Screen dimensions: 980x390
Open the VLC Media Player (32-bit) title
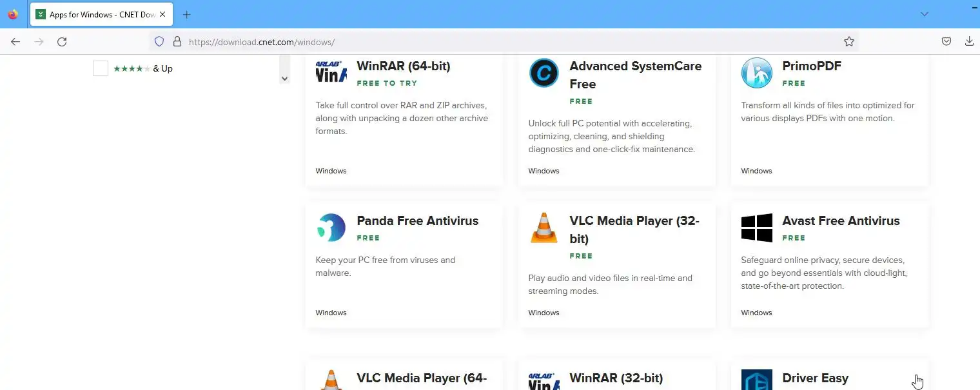(x=634, y=229)
